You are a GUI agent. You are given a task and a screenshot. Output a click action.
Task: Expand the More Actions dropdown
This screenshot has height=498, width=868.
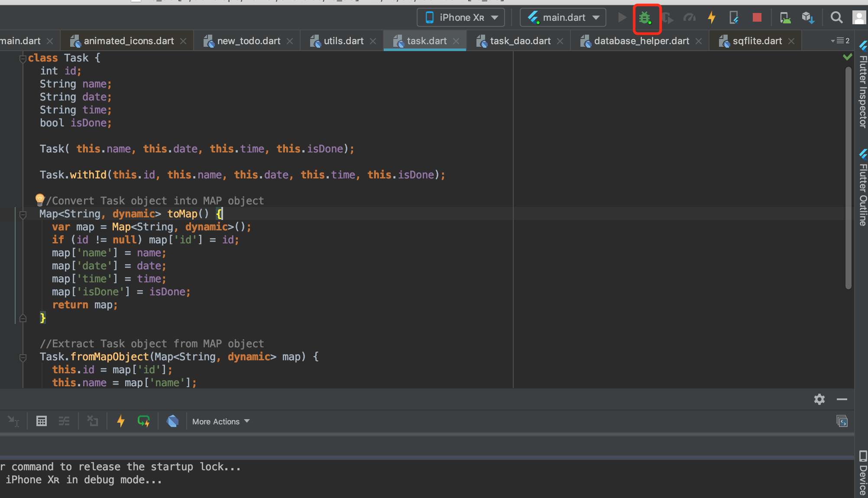pos(221,421)
